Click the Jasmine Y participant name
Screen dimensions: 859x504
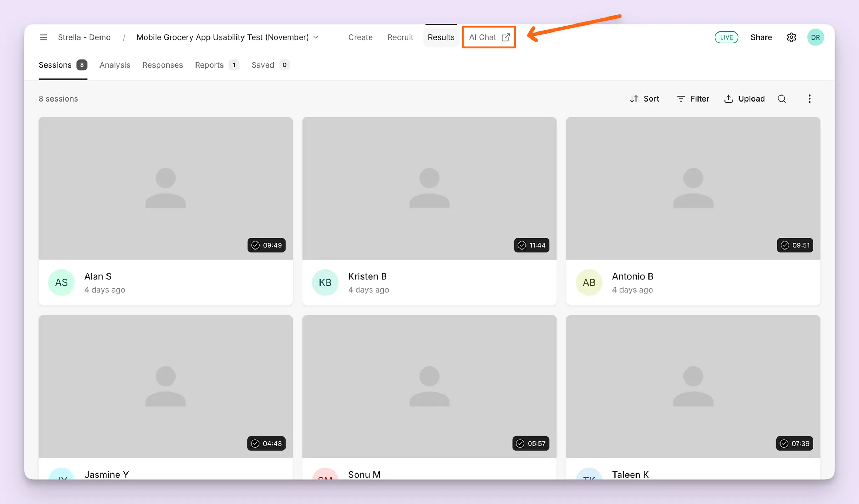pos(106,475)
